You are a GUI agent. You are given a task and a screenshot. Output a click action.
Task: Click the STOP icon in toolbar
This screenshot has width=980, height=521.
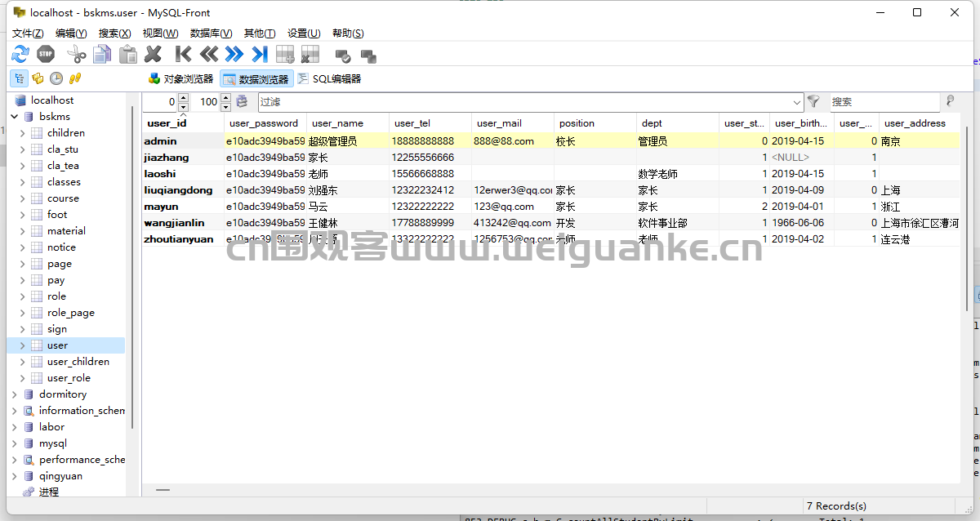pos(46,55)
